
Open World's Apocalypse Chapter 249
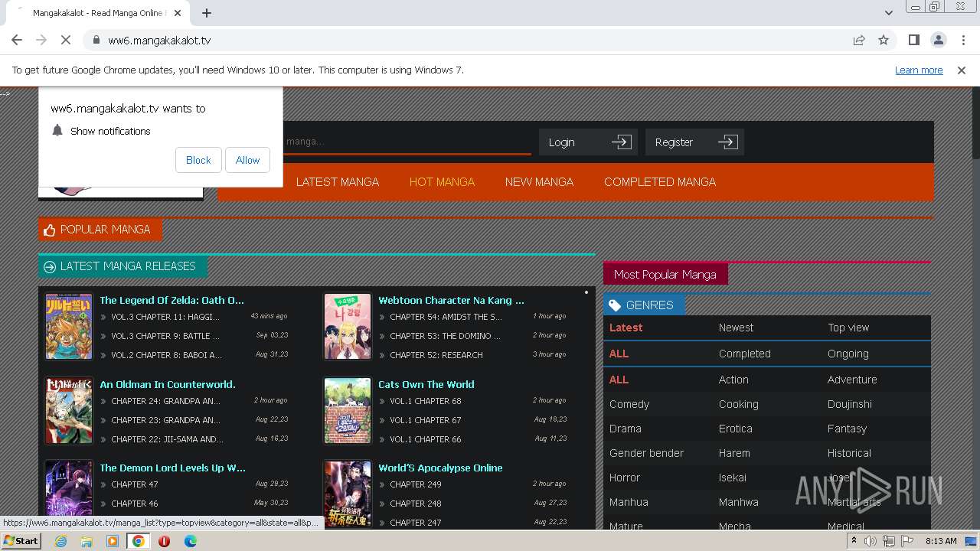[x=416, y=484]
